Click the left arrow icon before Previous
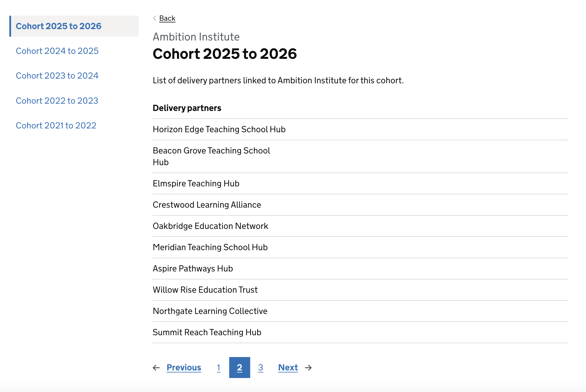 coord(157,368)
